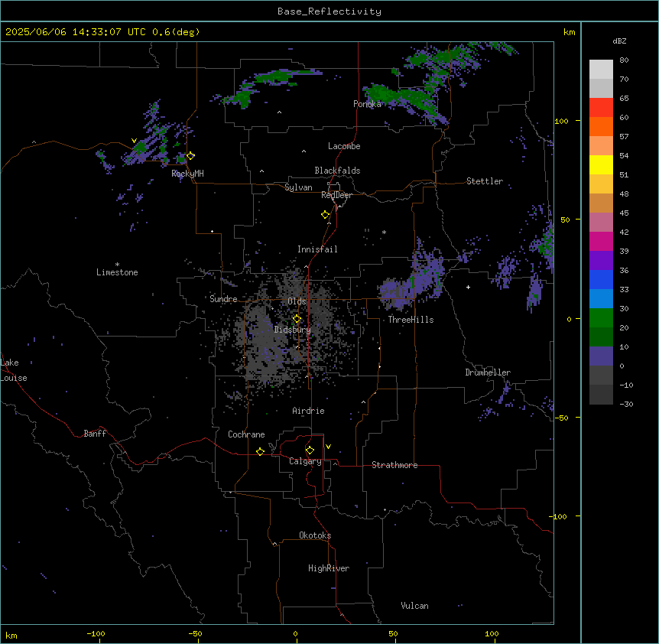This screenshot has height=644, width=659.
Task: Click the Cochrane label
Action: click(246, 434)
